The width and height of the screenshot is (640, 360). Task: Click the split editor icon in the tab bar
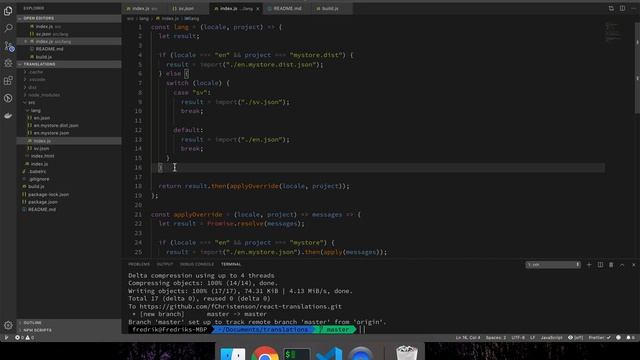coord(622,8)
